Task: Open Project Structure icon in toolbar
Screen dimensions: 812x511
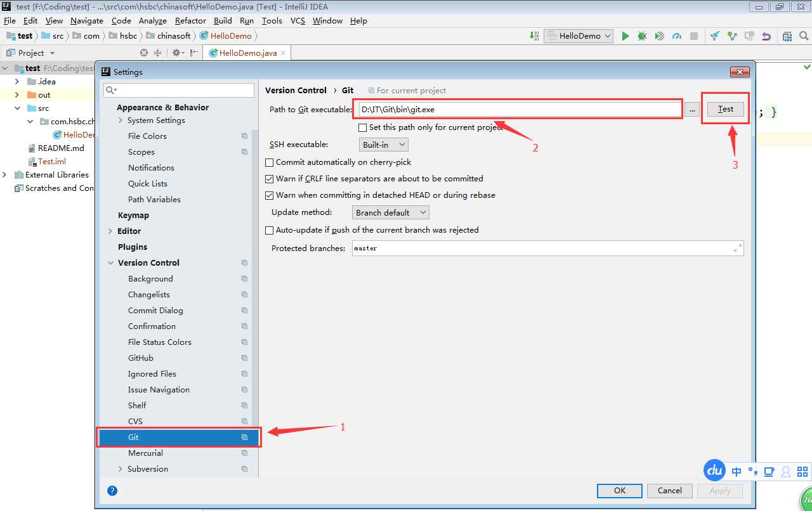Action: (787, 36)
